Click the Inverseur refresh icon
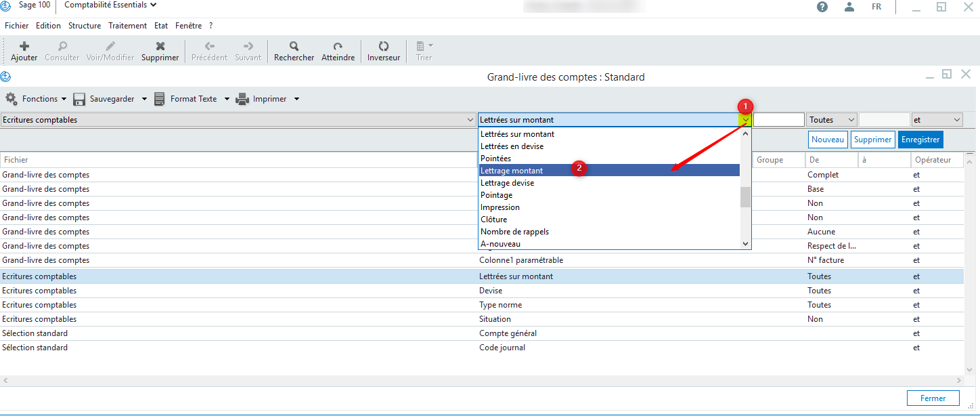 click(x=384, y=47)
